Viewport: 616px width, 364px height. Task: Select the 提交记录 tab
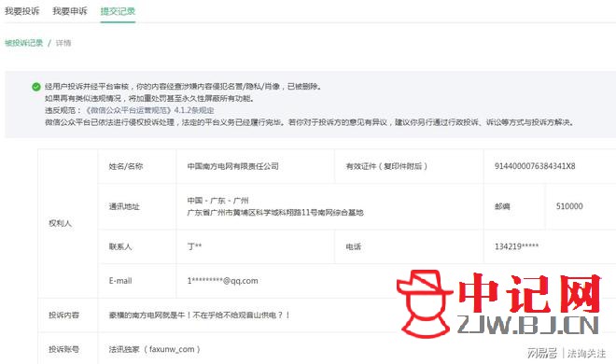click(118, 11)
